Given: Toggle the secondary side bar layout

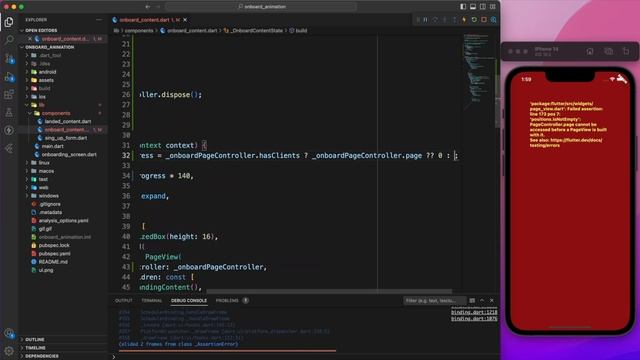Looking at the screenshot, I should [483, 7].
